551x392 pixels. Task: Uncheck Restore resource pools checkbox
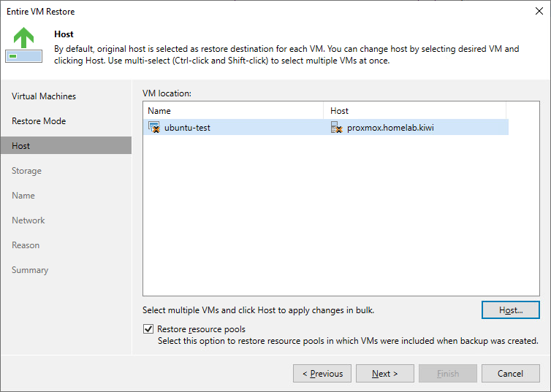click(x=149, y=329)
